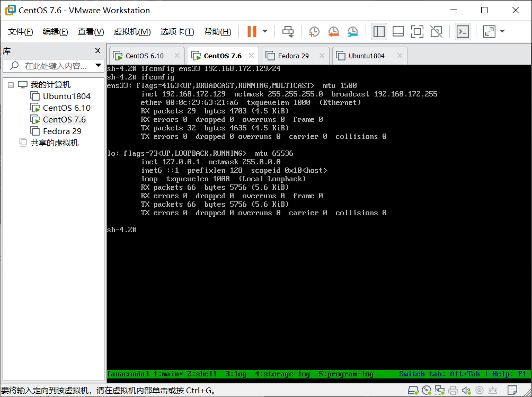Click the ether 00:0c:29:63:21:a6 line
532x397 pixels.
pos(251,102)
